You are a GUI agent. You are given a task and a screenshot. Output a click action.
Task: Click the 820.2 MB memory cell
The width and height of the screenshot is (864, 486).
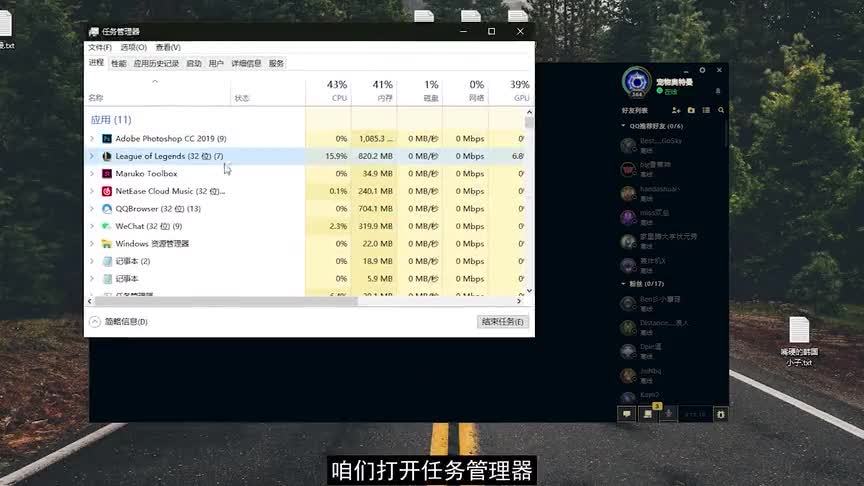[x=374, y=156]
